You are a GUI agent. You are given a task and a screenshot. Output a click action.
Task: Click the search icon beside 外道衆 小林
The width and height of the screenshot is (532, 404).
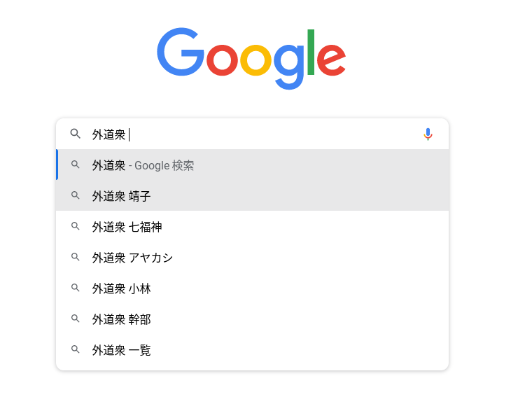click(76, 288)
